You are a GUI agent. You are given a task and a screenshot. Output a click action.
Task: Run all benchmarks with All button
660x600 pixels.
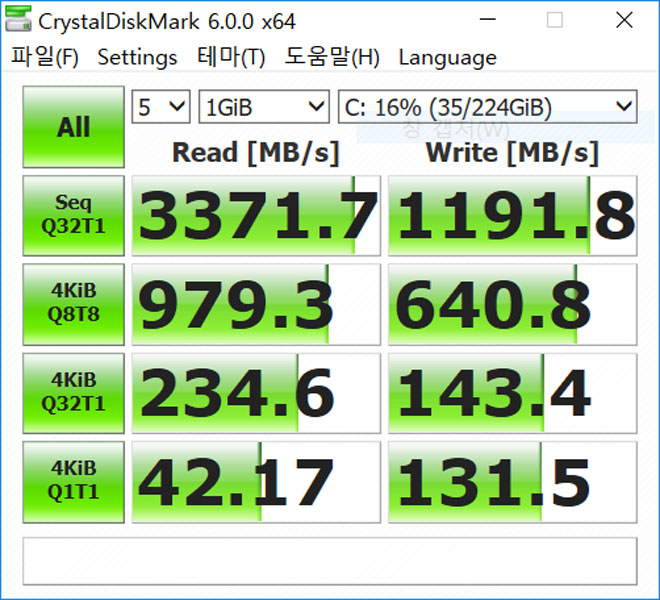(74, 127)
